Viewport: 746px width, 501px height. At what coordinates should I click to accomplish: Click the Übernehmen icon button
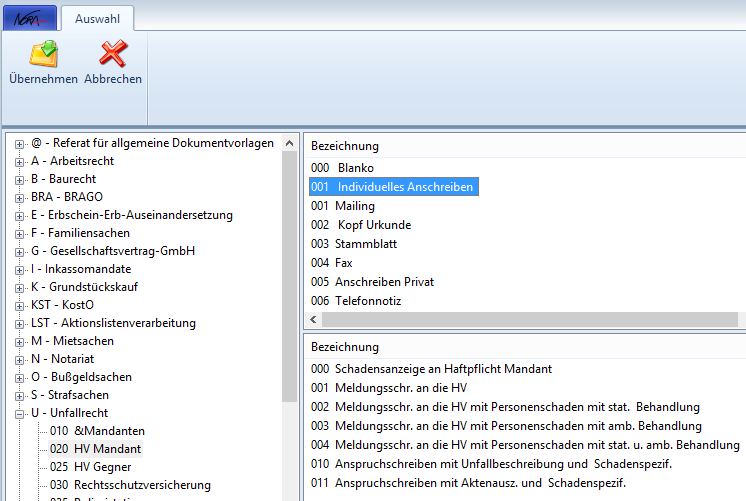43,62
